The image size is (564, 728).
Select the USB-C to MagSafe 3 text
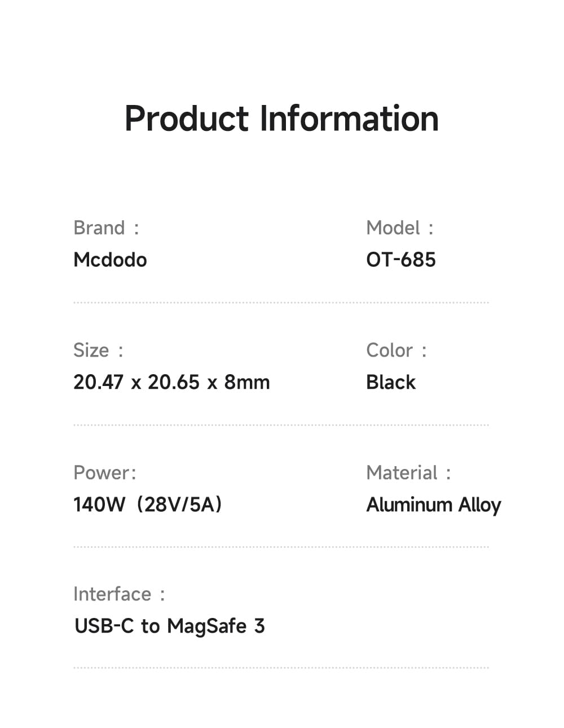(x=169, y=626)
